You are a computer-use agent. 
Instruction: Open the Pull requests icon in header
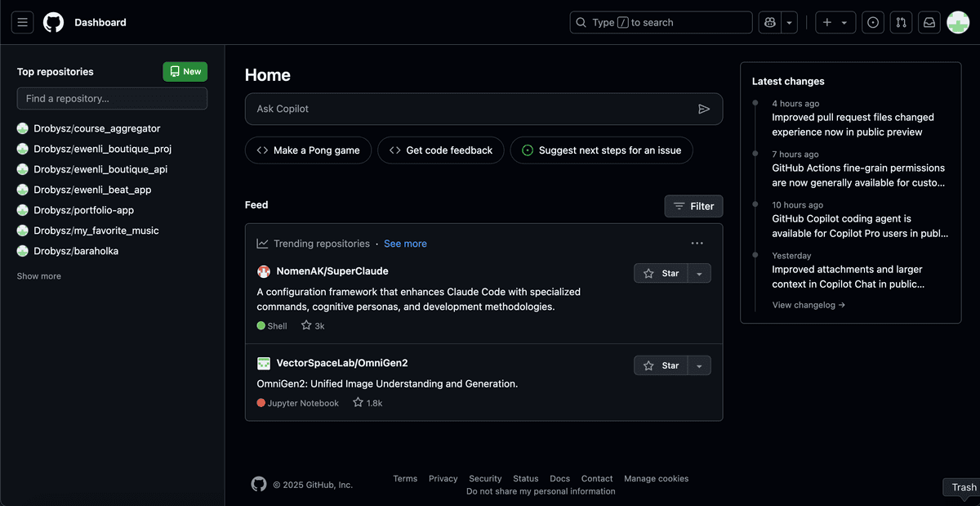coord(902,23)
